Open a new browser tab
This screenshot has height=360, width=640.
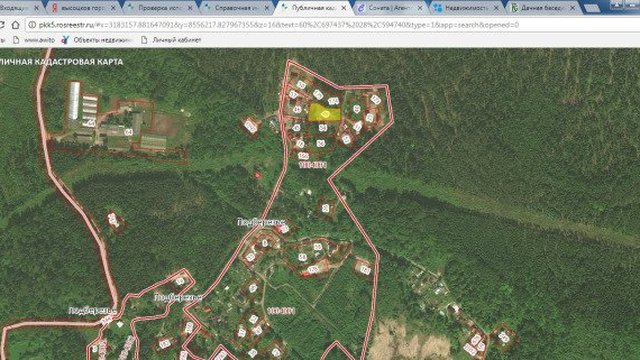coord(592,8)
